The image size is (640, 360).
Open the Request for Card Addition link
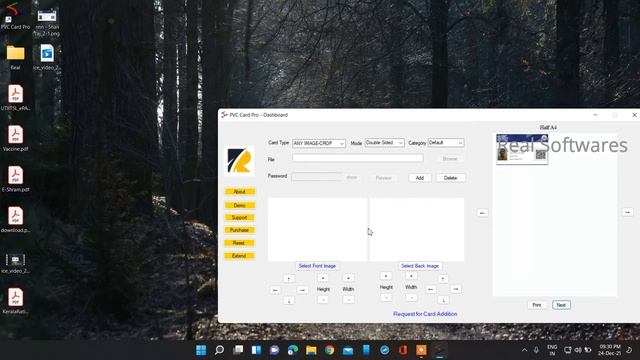[x=425, y=314]
